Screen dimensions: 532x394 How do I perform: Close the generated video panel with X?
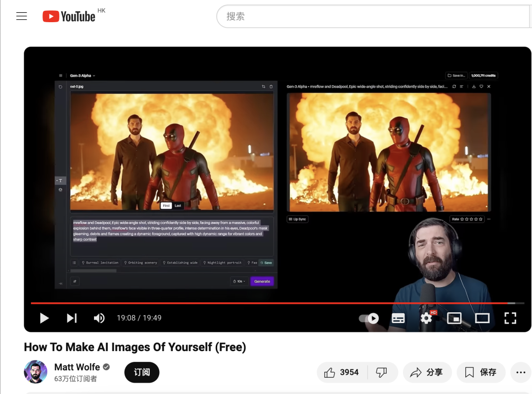click(489, 87)
